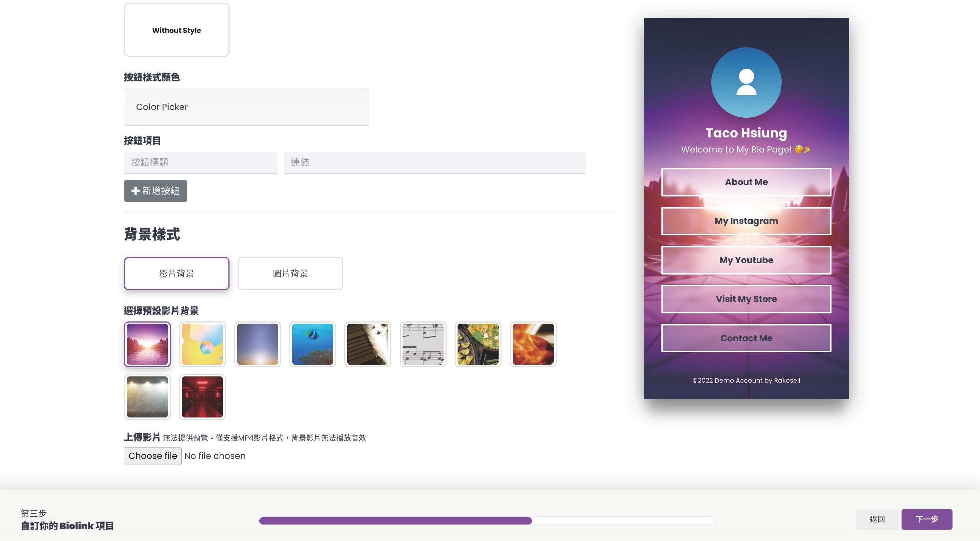Go back with the 返回 button
Viewport: 980px width, 541px height.
pyautogui.click(x=877, y=519)
